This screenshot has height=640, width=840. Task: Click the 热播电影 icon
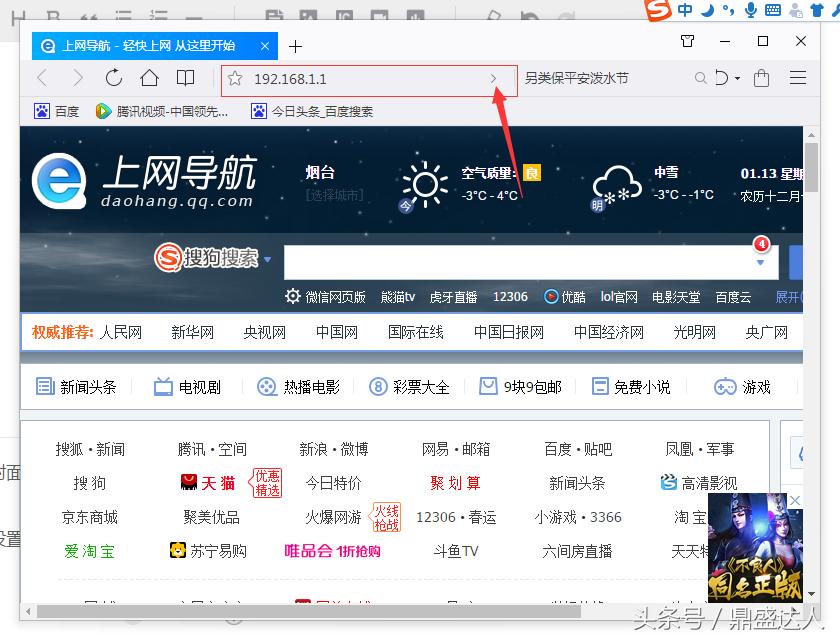tap(265, 387)
